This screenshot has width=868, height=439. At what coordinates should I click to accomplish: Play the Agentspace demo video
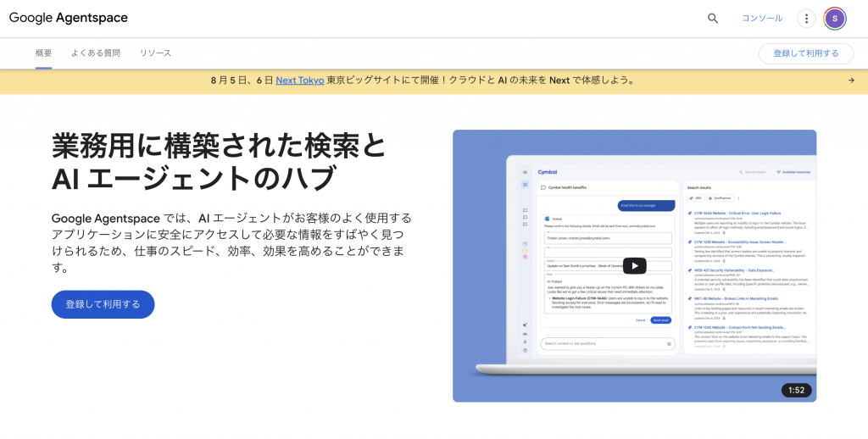tap(634, 266)
